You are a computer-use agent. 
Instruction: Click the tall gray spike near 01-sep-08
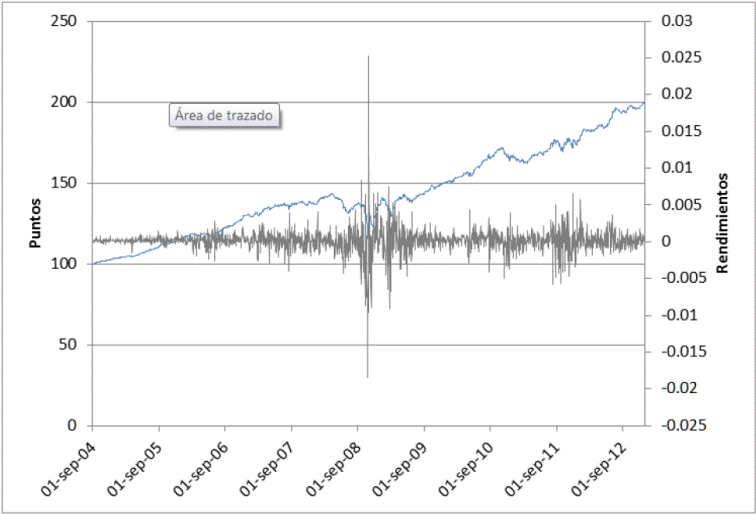[368, 100]
